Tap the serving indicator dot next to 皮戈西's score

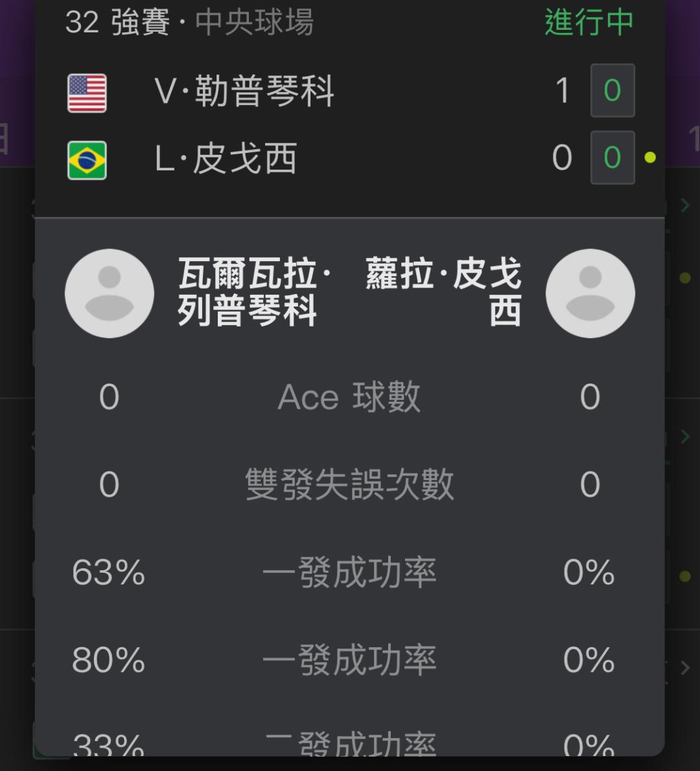(x=650, y=157)
